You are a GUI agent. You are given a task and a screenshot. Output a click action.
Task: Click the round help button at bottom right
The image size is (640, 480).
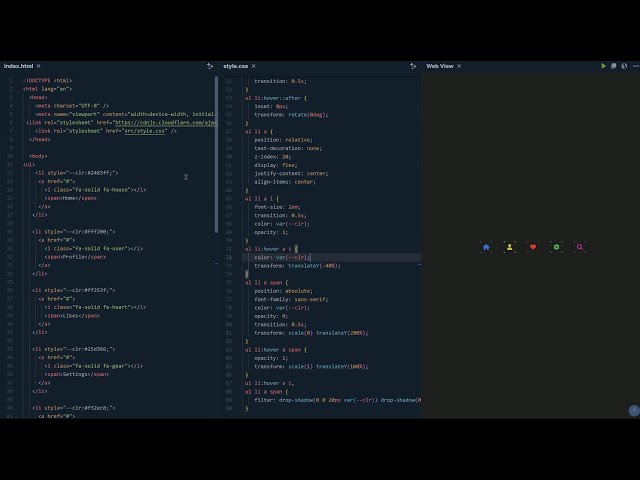(x=634, y=411)
